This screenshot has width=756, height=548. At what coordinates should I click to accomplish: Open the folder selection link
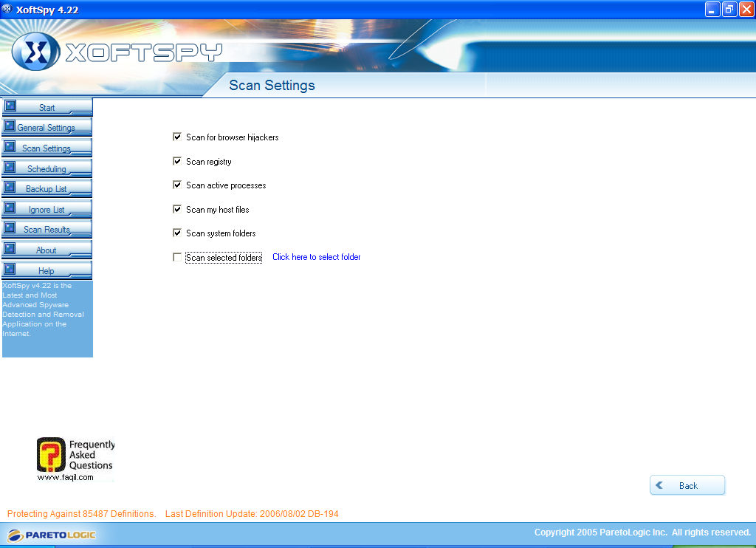(316, 257)
